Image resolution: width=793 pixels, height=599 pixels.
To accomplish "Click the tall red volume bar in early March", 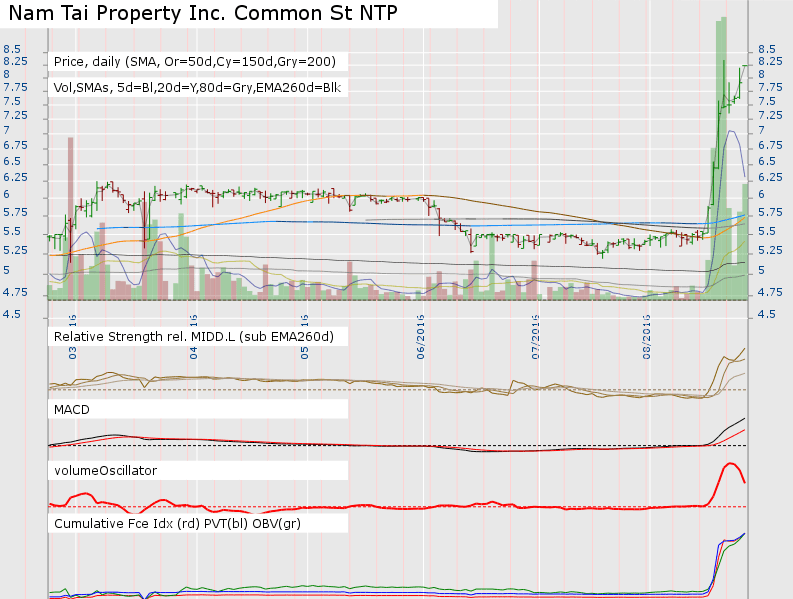I will [x=70, y=218].
